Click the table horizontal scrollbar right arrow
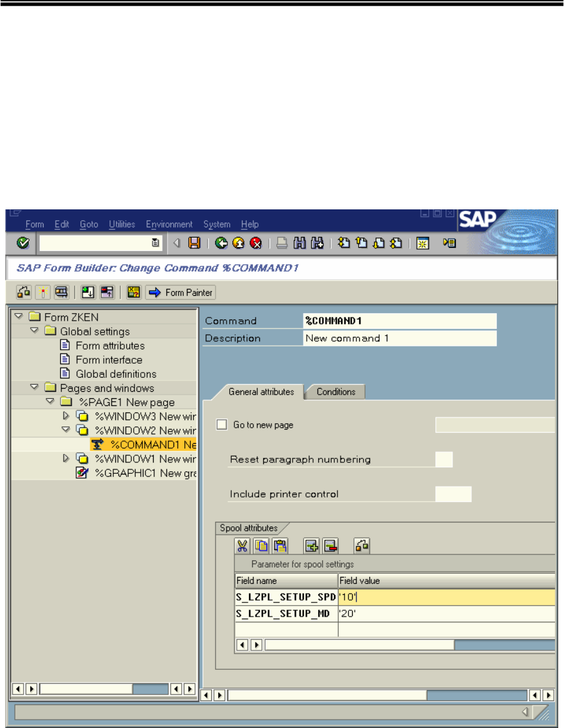Viewport: 564px width, 728px height. [x=256, y=645]
